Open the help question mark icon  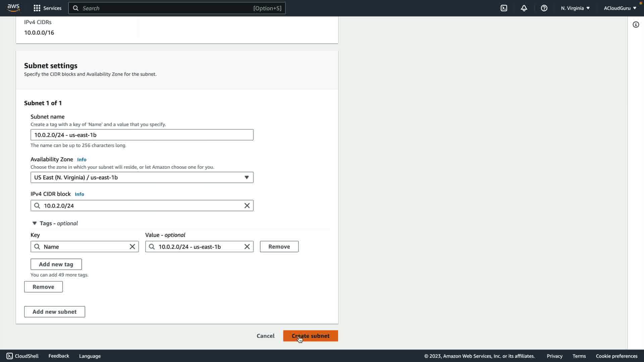click(544, 8)
